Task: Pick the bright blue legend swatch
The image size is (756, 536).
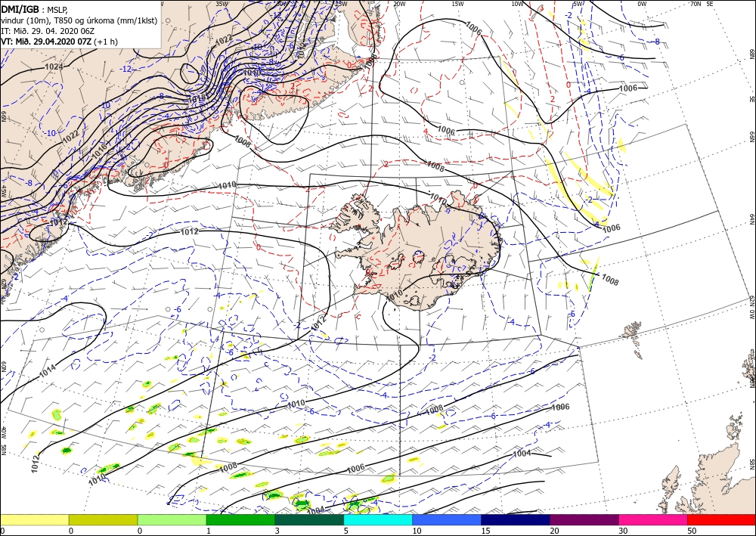Action: point(447,519)
